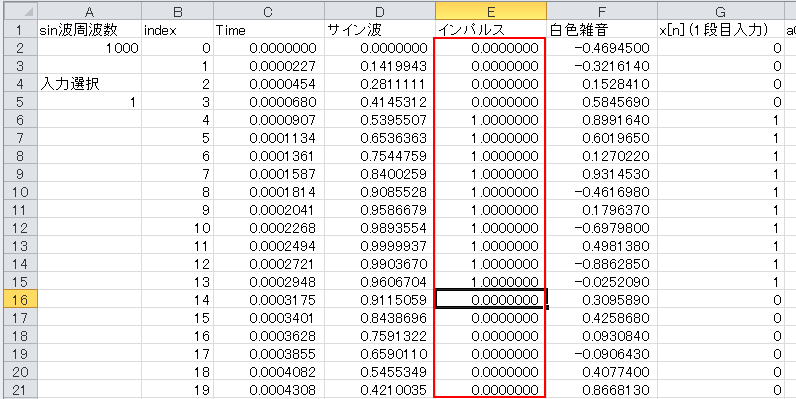The height and width of the screenshot is (399, 796).
Task: Select input selection value cell 1
Action: click(89, 103)
